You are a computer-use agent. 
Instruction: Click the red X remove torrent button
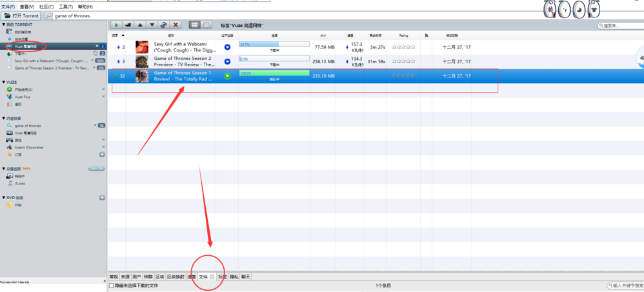176,25
